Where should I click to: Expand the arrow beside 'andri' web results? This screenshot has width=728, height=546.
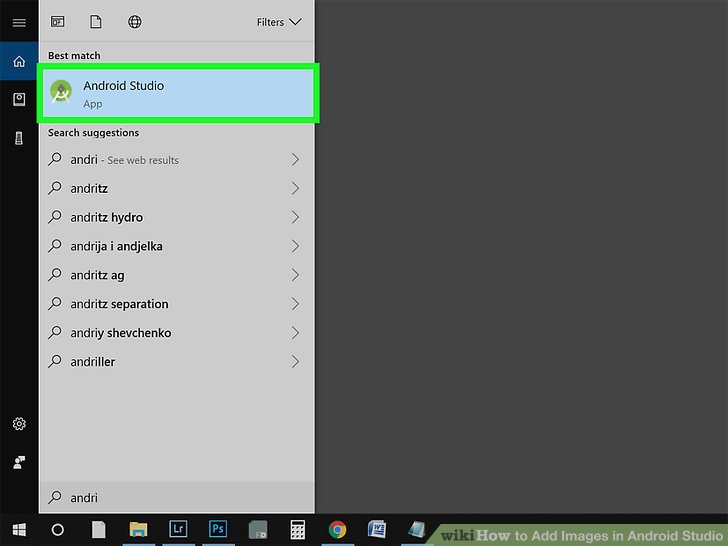click(295, 159)
